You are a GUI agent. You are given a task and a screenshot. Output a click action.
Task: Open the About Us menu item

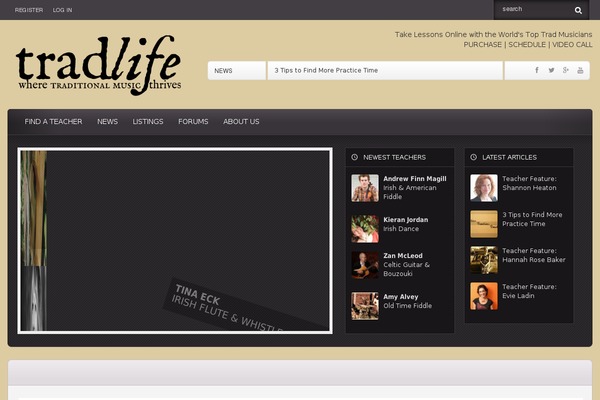pos(241,122)
